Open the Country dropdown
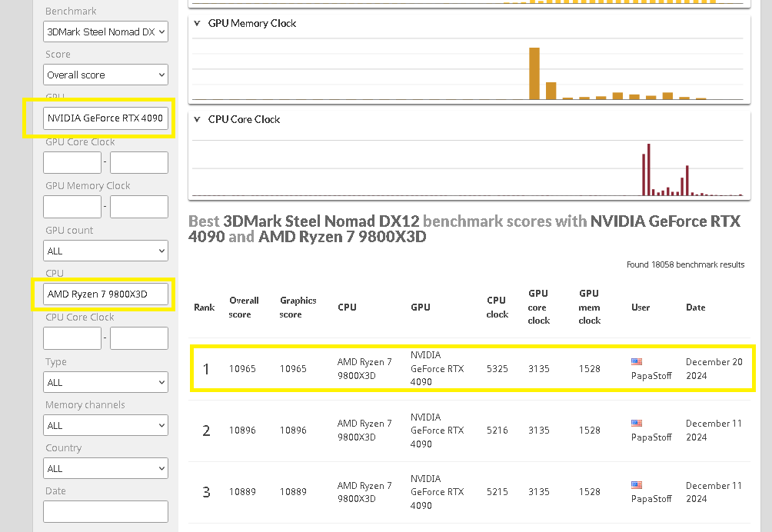Image resolution: width=772 pixels, height=532 pixels. pyautogui.click(x=105, y=468)
